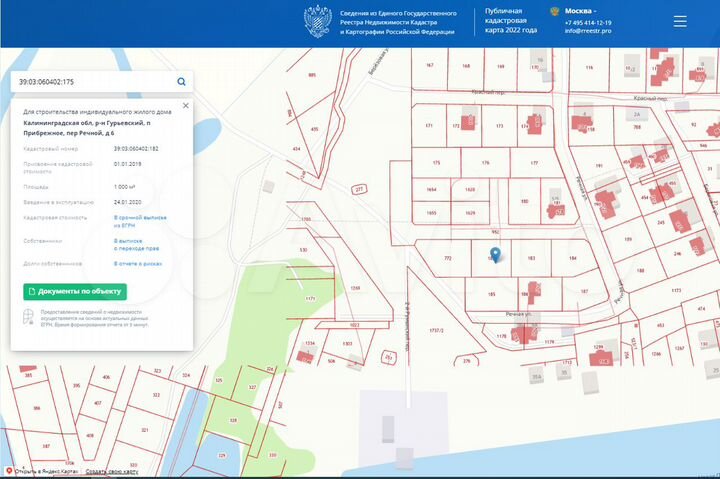Click the Yandex Maps pin icon
This screenshot has width=720, height=479.
coord(9,471)
